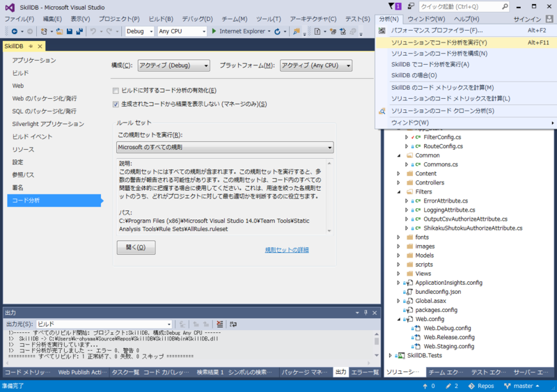Close the SkillDB document tab
This screenshot has width=557, height=392.
[x=40, y=46]
